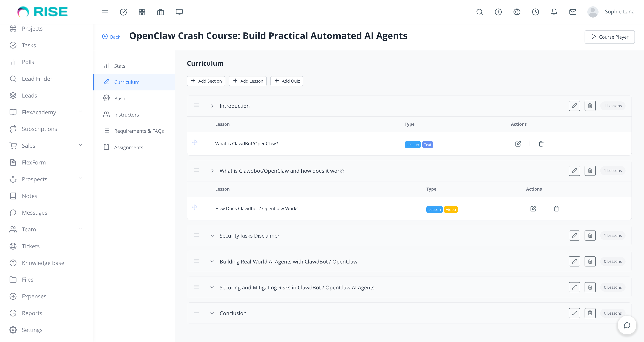Grab the drag handle of Introduction section

pyautogui.click(x=196, y=106)
